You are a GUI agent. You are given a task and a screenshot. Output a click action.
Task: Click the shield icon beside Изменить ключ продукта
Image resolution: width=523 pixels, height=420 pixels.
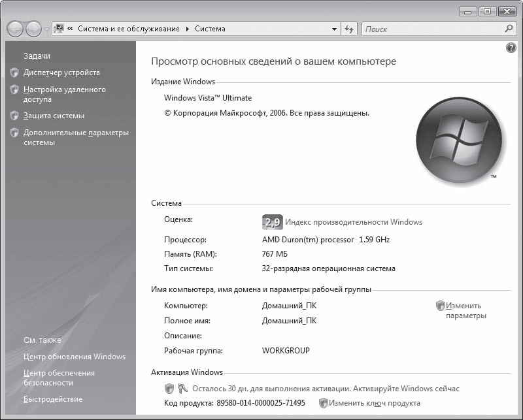323,403
